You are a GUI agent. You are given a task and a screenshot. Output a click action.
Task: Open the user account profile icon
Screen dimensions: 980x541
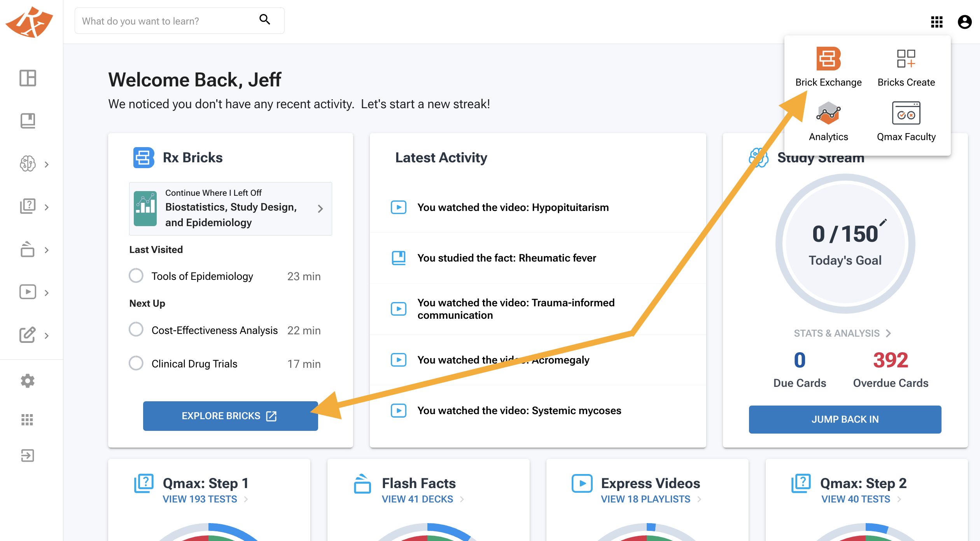(x=964, y=22)
